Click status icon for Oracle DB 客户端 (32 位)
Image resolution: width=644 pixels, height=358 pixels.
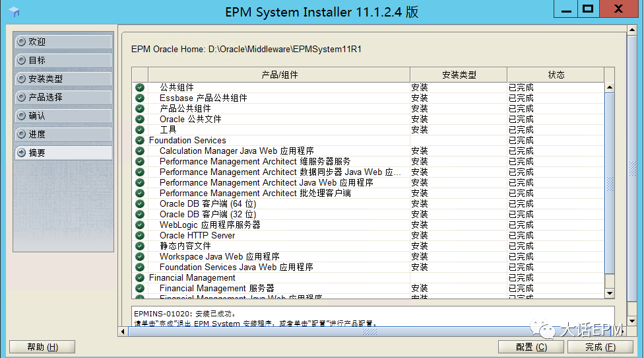coord(140,215)
